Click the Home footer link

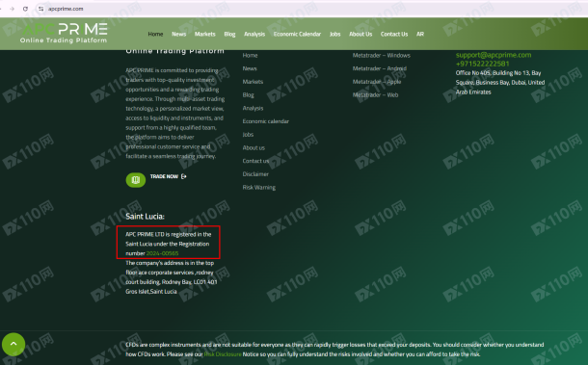click(x=250, y=56)
